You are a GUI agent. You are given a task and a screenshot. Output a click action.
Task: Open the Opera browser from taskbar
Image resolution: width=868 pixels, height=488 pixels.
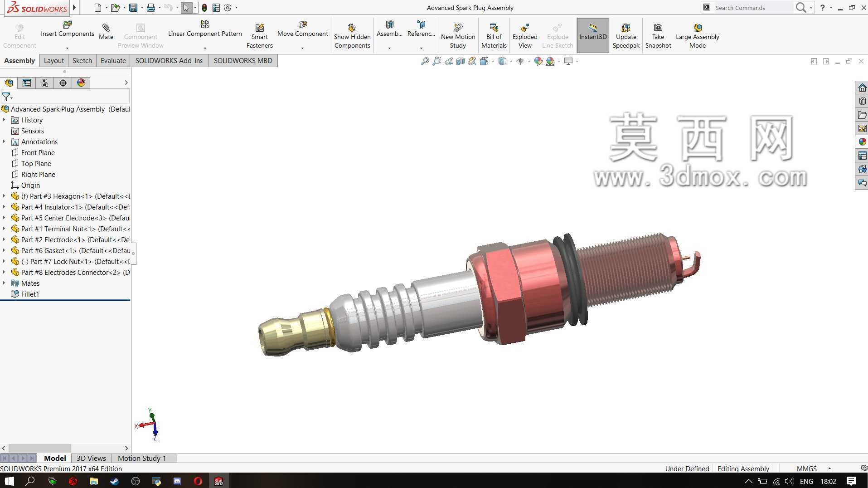[198, 481]
